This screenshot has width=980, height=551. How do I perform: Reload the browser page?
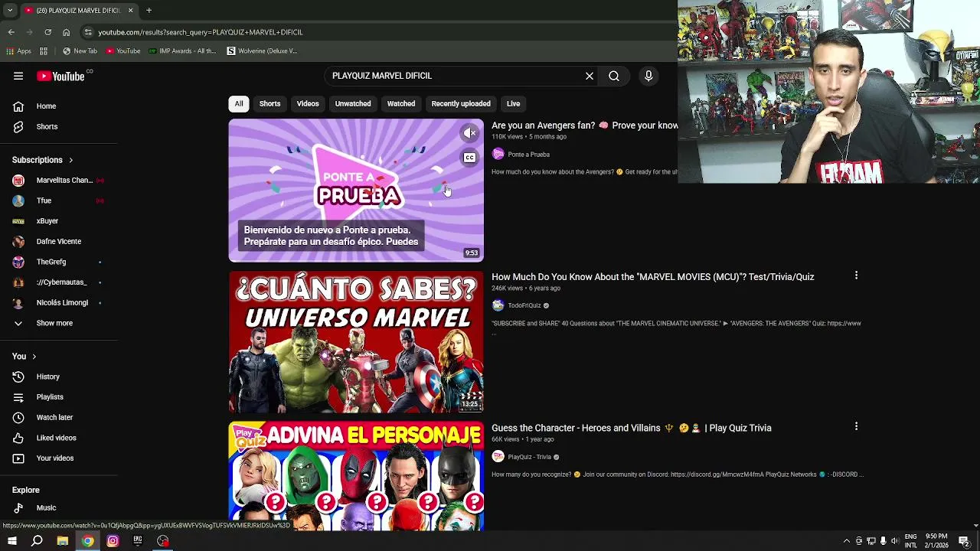pyautogui.click(x=47, y=32)
